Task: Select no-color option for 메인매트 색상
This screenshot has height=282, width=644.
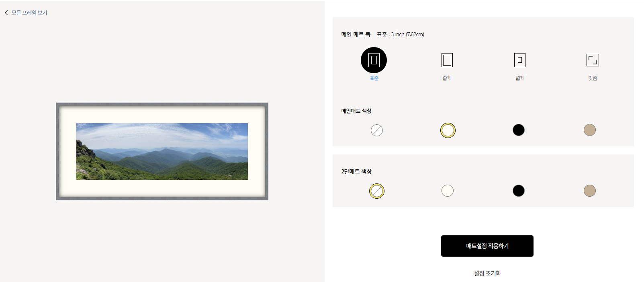Action: click(x=377, y=130)
